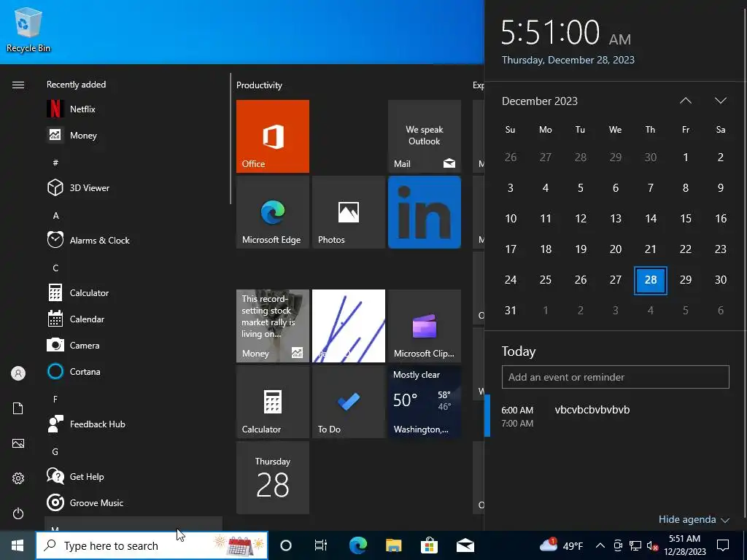
Task: Launch Groove Music
Action: (133, 502)
